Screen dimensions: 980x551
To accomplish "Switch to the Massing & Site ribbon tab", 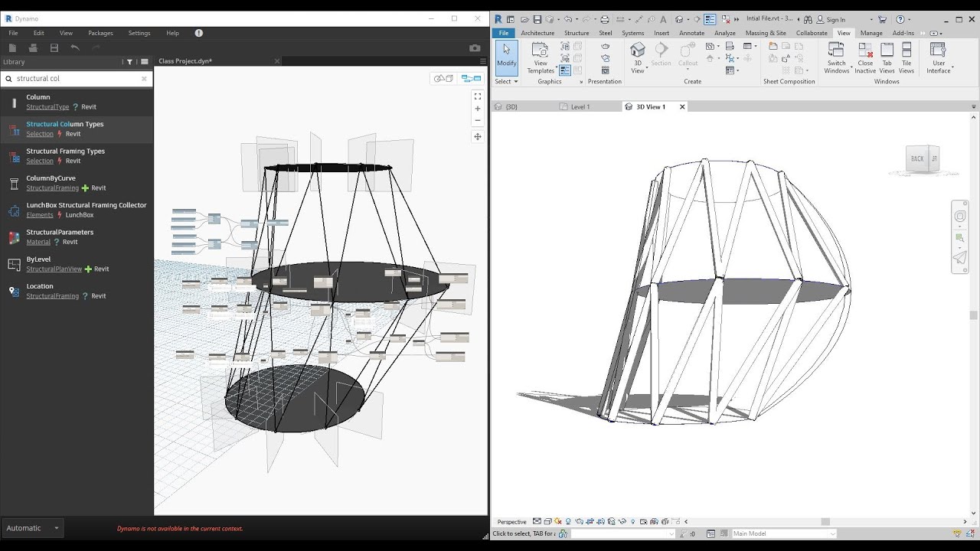I will pyautogui.click(x=766, y=33).
